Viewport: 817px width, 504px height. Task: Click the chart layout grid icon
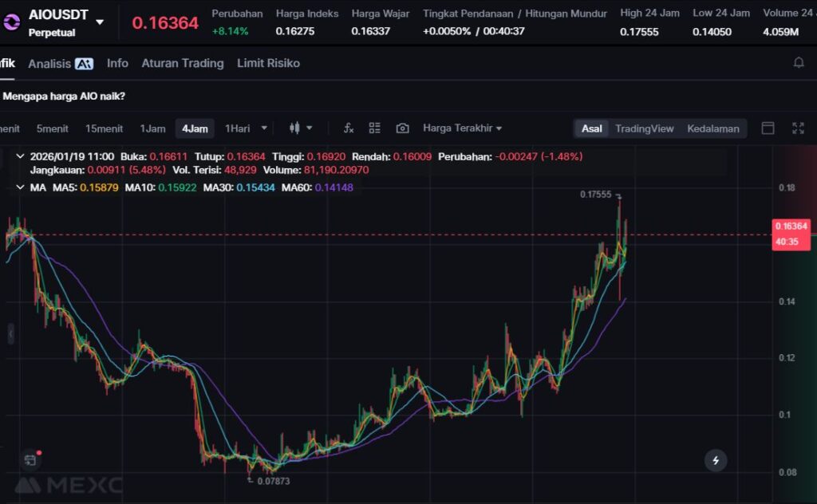tap(375, 128)
